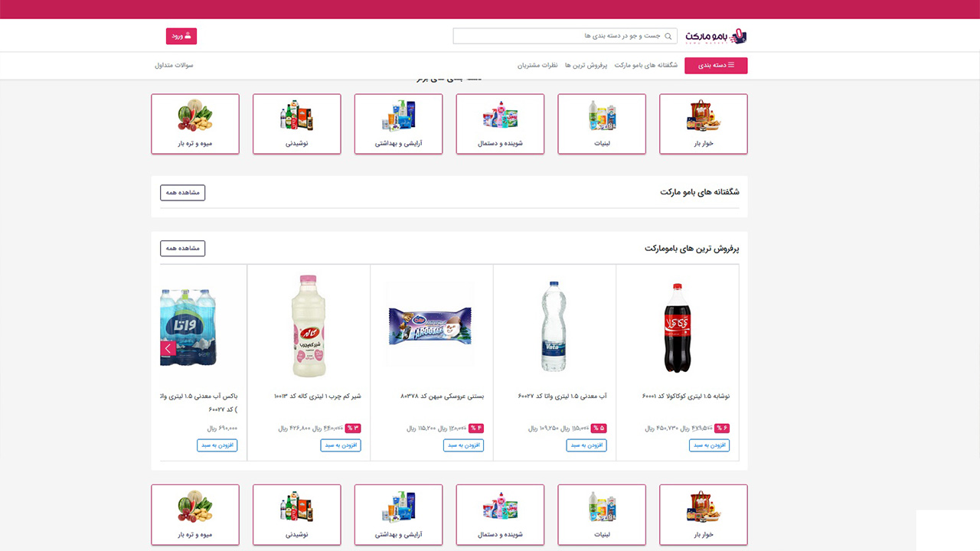
Task: Open the آرایشی و بهداشتی category in top row
Action: 398,124
